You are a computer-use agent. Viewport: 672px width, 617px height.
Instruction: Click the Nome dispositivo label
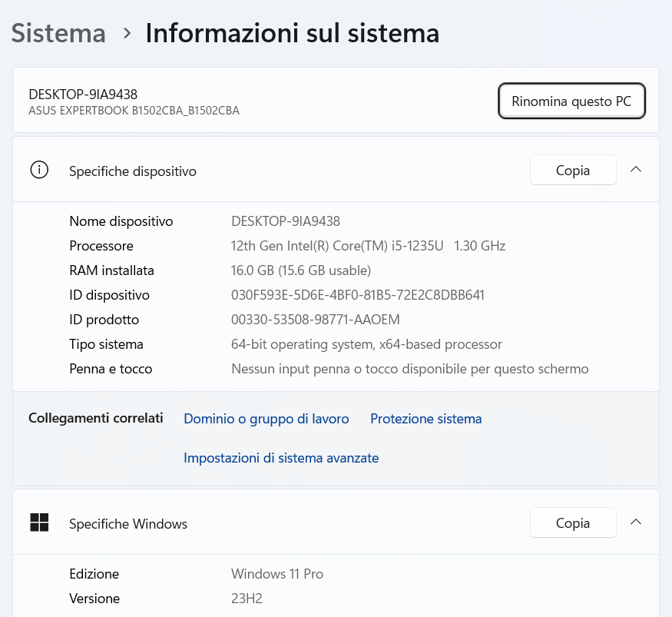click(121, 221)
